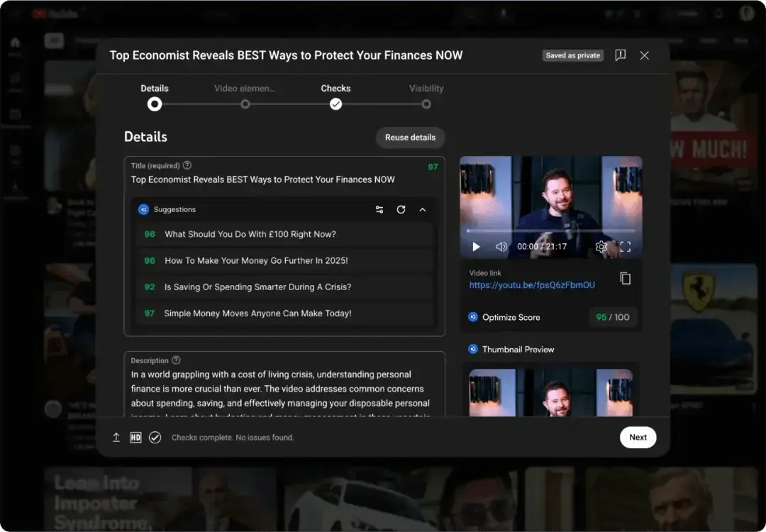Open video player settings gear
Screen dimensions: 766x532
[601, 247]
